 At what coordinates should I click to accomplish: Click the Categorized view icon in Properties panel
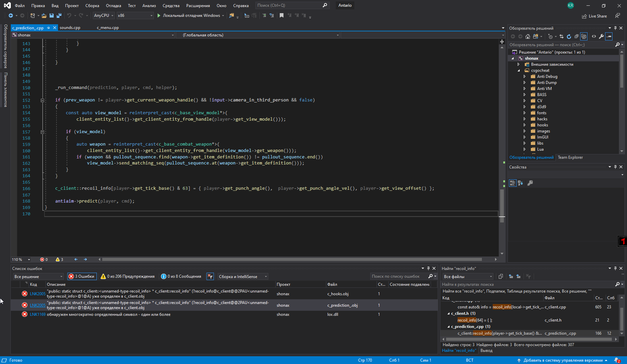(x=513, y=183)
